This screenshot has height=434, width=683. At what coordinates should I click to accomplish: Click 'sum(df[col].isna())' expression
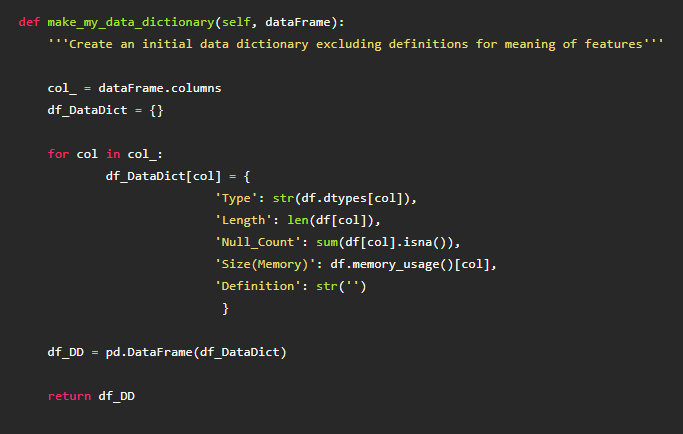pyautogui.click(x=385, y=242)
